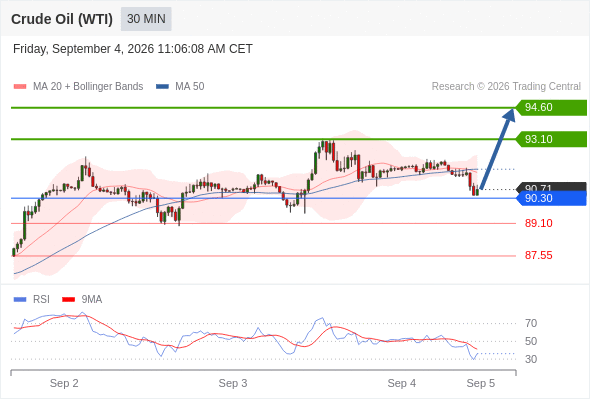Click the 90.30 pivot price tag
The height and width of the screenshot is (400, 590).
point(551,198)
